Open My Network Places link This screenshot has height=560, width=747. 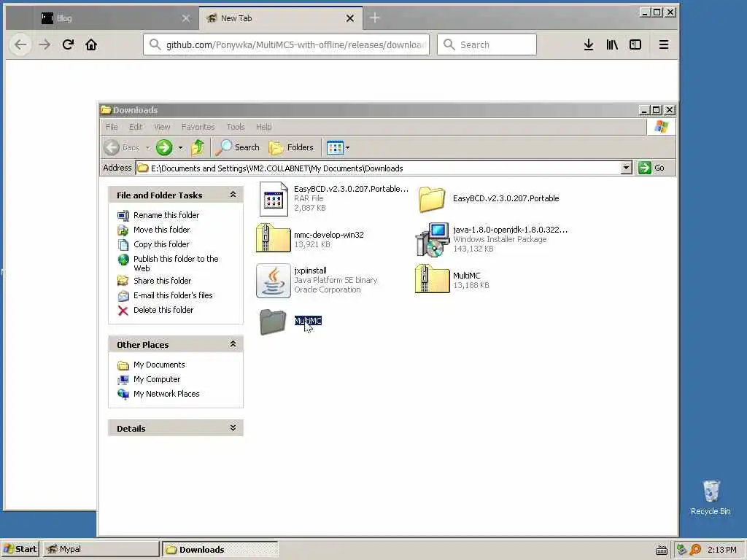click(166, 394)
